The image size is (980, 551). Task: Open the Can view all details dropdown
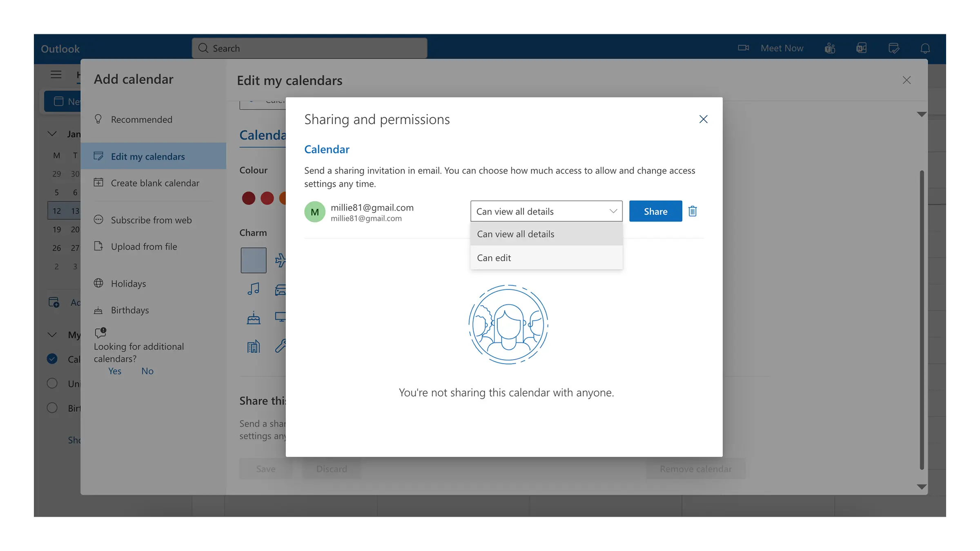[546, 211]
